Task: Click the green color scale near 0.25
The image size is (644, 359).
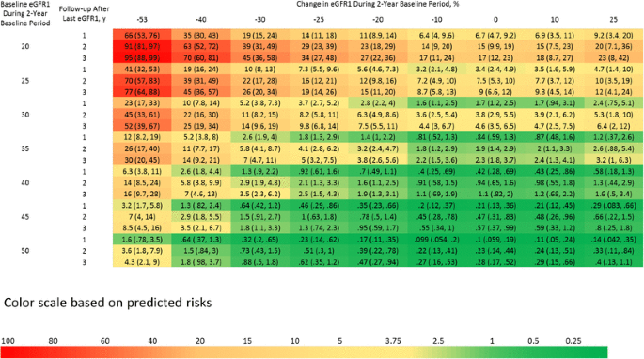Action: point(573,352)
